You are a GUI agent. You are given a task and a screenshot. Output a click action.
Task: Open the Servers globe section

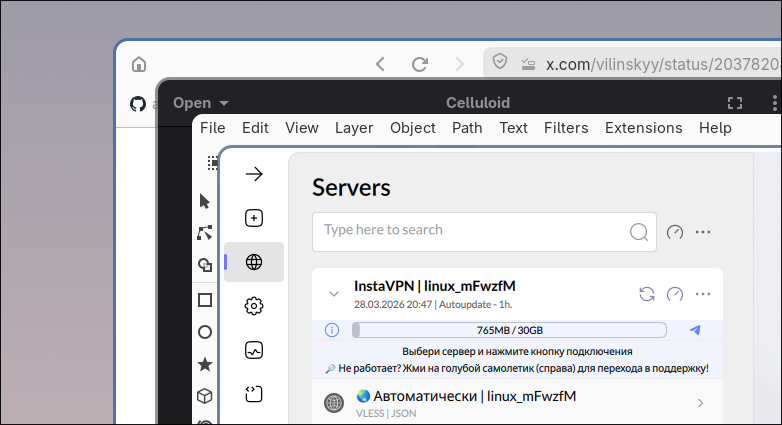click(254, 262)
